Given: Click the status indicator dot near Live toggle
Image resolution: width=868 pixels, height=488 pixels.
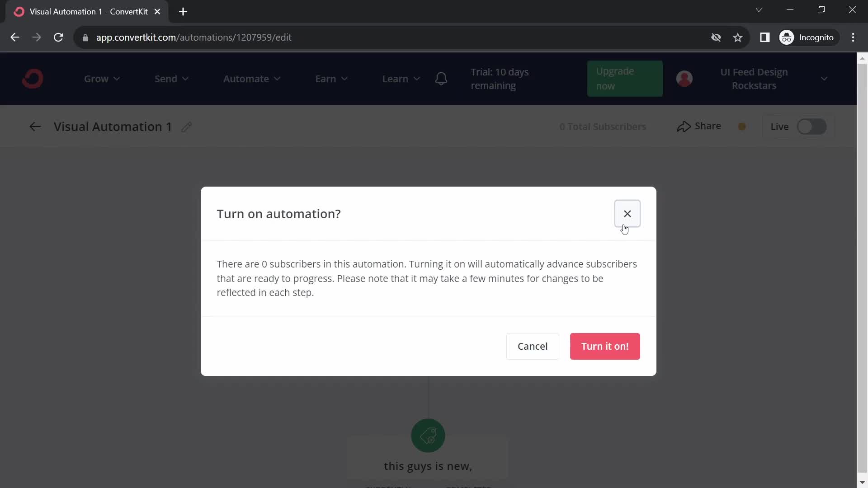Looking at the screenshot, I should pos(742,127).
